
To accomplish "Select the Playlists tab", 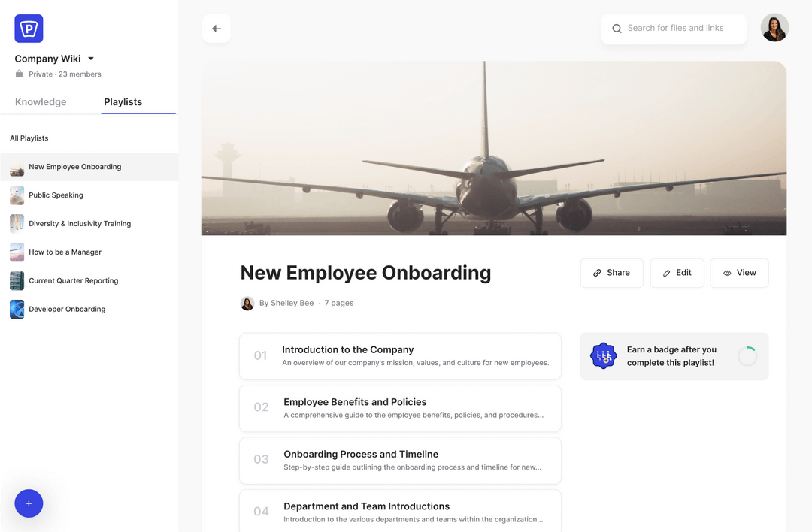I will [123, 101].
